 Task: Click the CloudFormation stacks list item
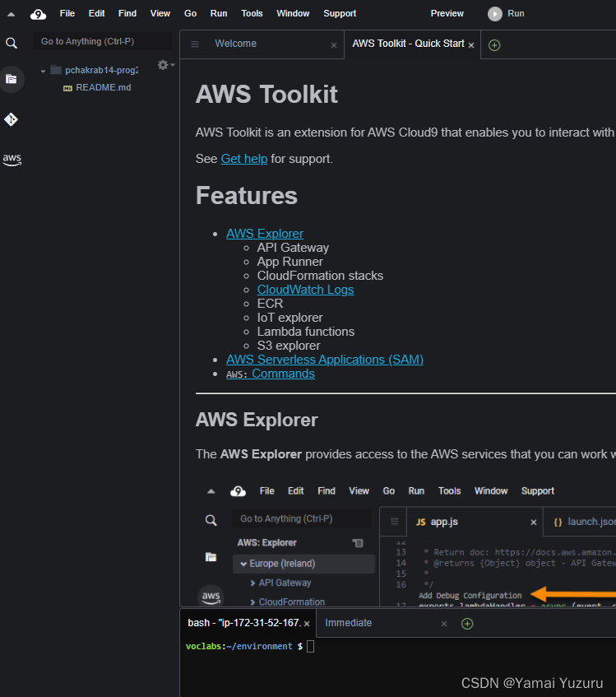pyautogui.click(x=320, y=276)
